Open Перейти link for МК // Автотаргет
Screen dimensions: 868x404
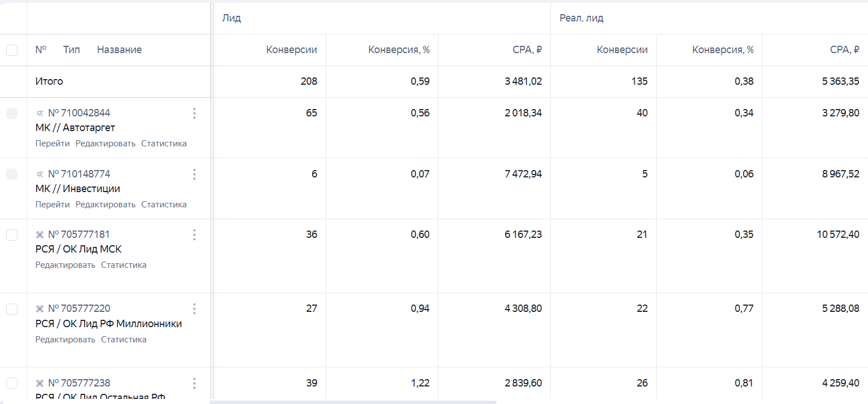pos(52,144)
